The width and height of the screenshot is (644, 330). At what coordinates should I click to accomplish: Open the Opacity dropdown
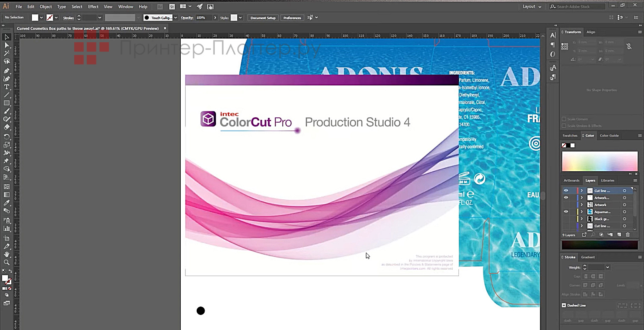tap(215, 18)
